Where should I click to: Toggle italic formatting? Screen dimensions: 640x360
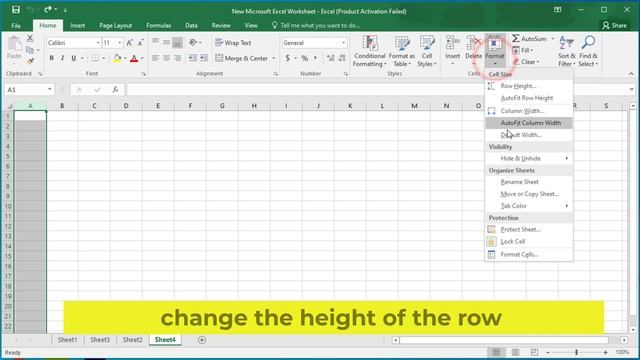(62, 58)
